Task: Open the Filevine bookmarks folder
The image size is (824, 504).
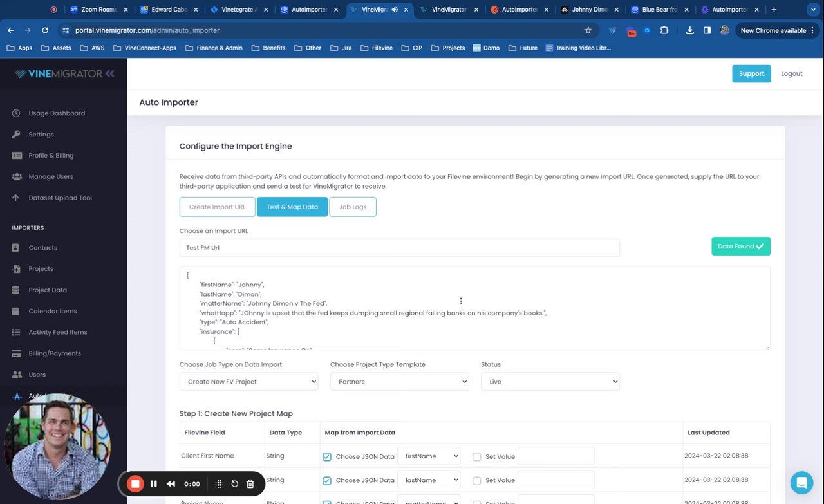Action: click(377, 48)
